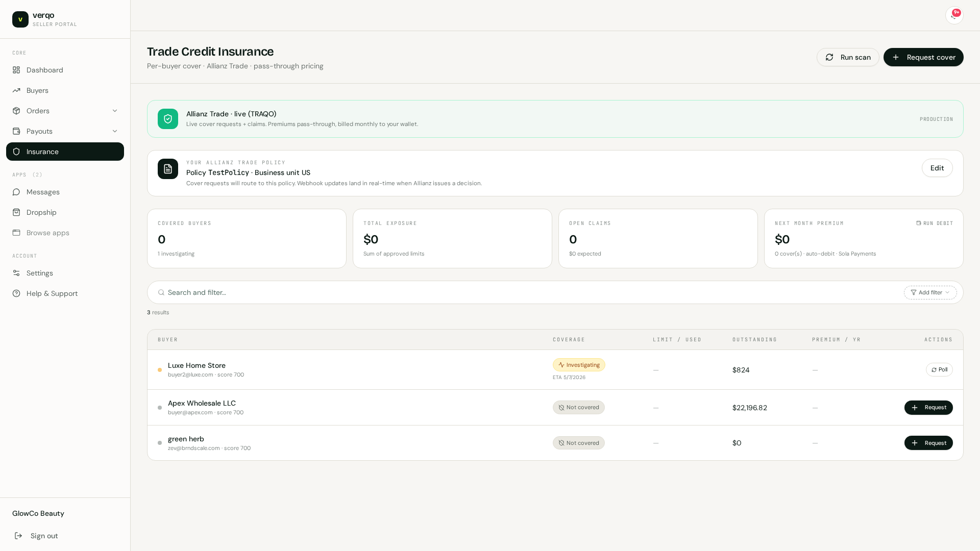Open the Add filter dropdown

(930, 292)
